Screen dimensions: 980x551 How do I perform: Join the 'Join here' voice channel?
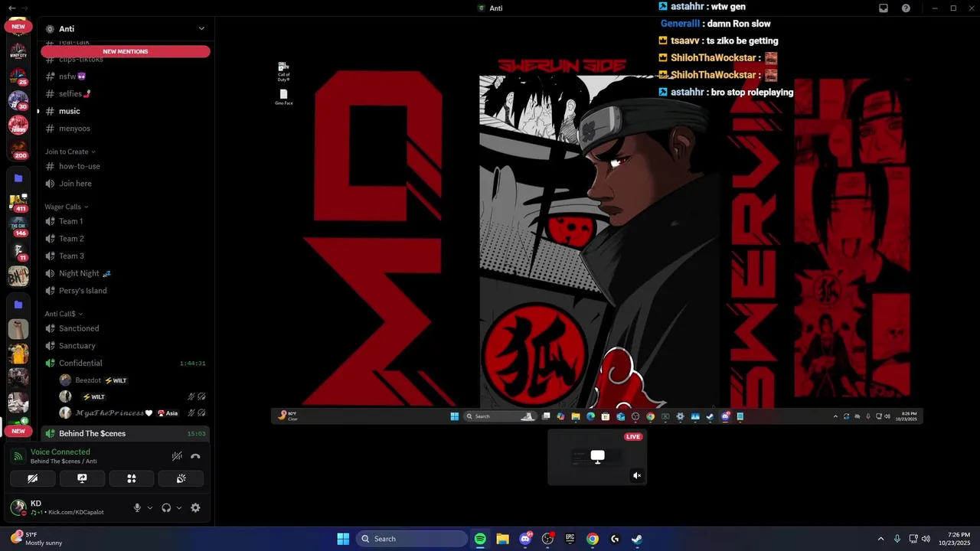point(126,184)
